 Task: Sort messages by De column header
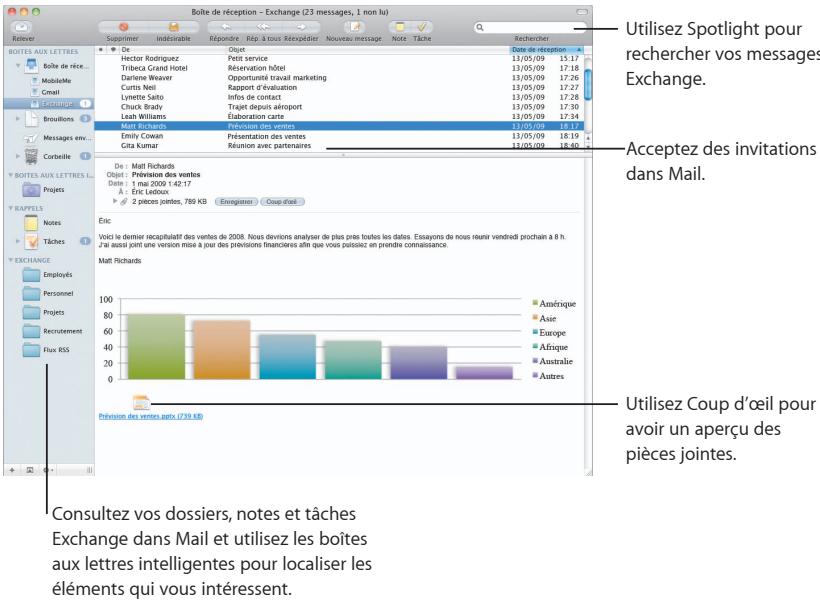[173, 50]
